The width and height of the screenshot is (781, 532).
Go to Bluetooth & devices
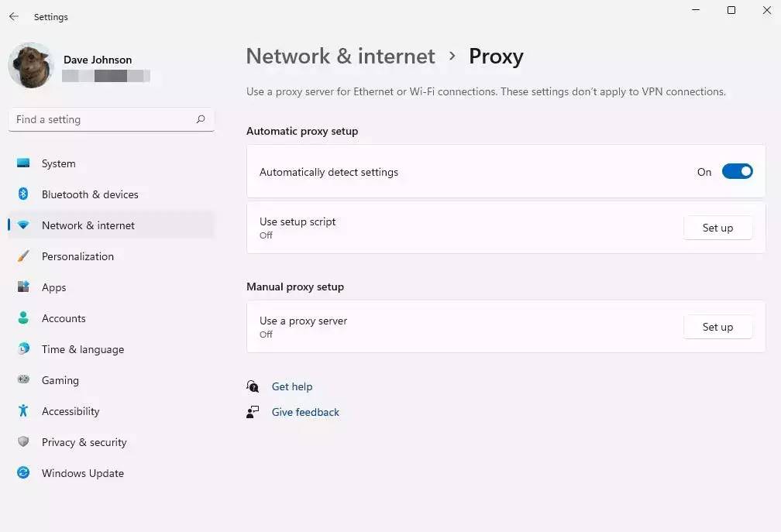pos(90,194)
